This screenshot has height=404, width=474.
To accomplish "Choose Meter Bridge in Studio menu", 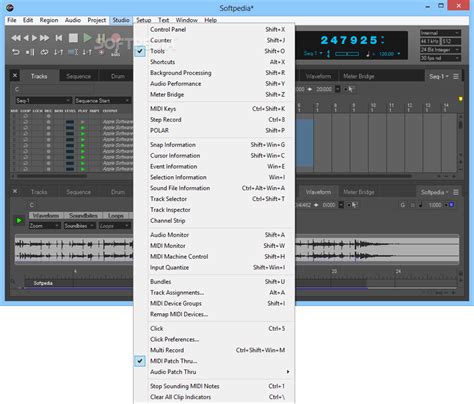I will coord(214,94).
